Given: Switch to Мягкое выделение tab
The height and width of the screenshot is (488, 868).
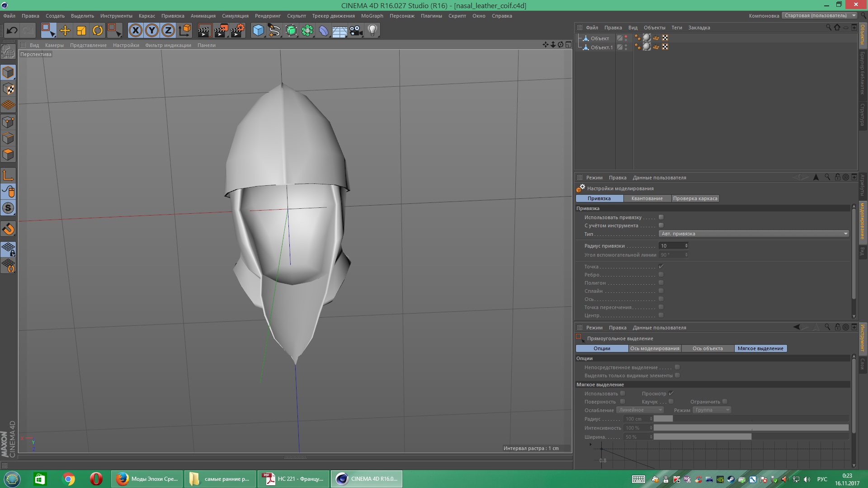Looking at the screenshot, I should [x=760, y=348].
